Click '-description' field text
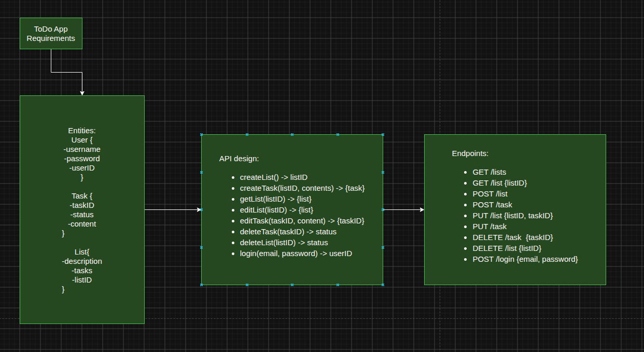The width and height of the screenshot is (644, 352). 82,261
